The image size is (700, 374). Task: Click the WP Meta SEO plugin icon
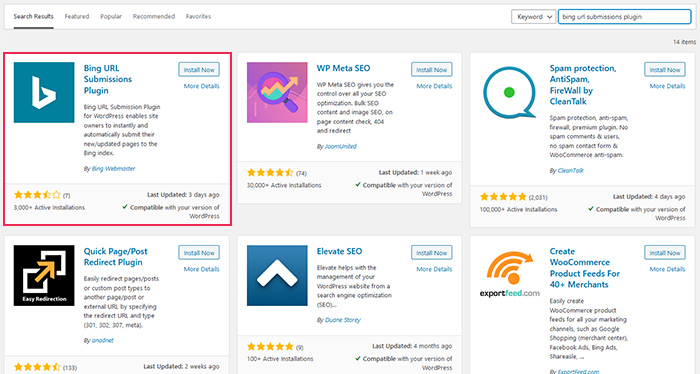[x=277, y=92]
